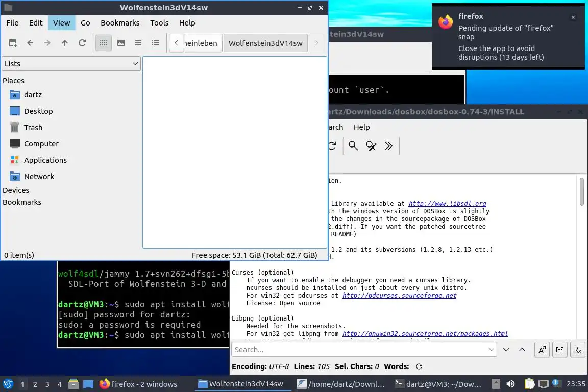Screen dimensions: 588x392
Task: Switch to icon view mode
Action: click(104, 43)
